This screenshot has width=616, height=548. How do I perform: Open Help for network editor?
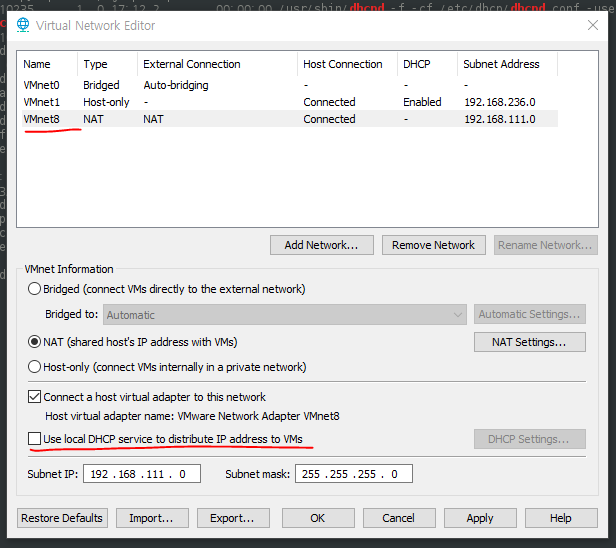pos(561,518)
